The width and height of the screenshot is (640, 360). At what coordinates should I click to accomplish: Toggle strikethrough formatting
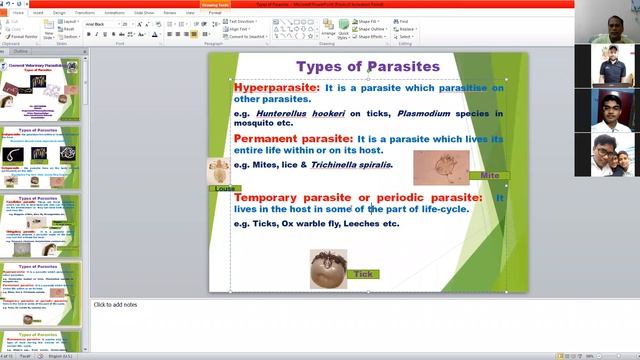[x=122, y=34]
